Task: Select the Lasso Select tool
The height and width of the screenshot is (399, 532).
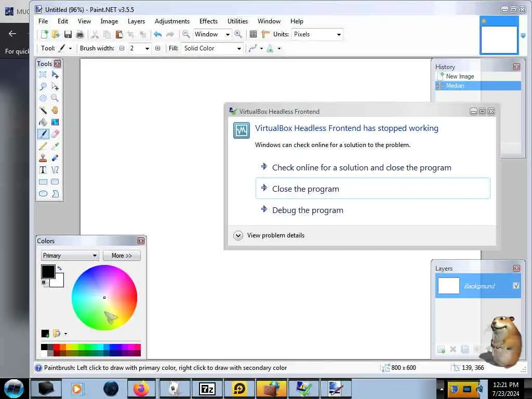Action: point(43,87)
